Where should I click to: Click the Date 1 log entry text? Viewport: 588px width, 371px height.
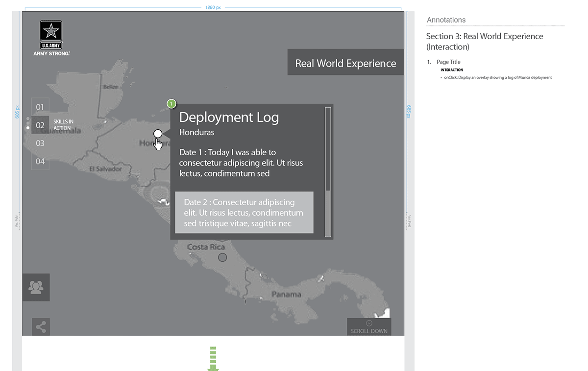(241, 163)
